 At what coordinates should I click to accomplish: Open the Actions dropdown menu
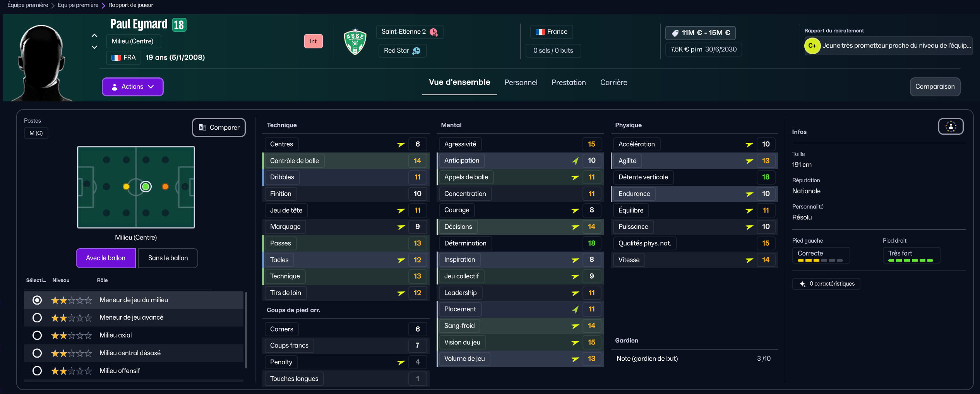[x=132, y=87]
